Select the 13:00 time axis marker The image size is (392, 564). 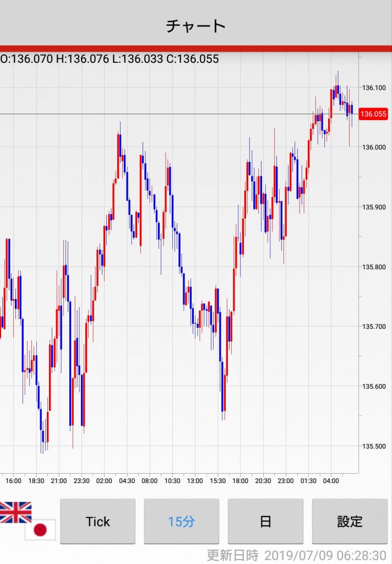195,481
